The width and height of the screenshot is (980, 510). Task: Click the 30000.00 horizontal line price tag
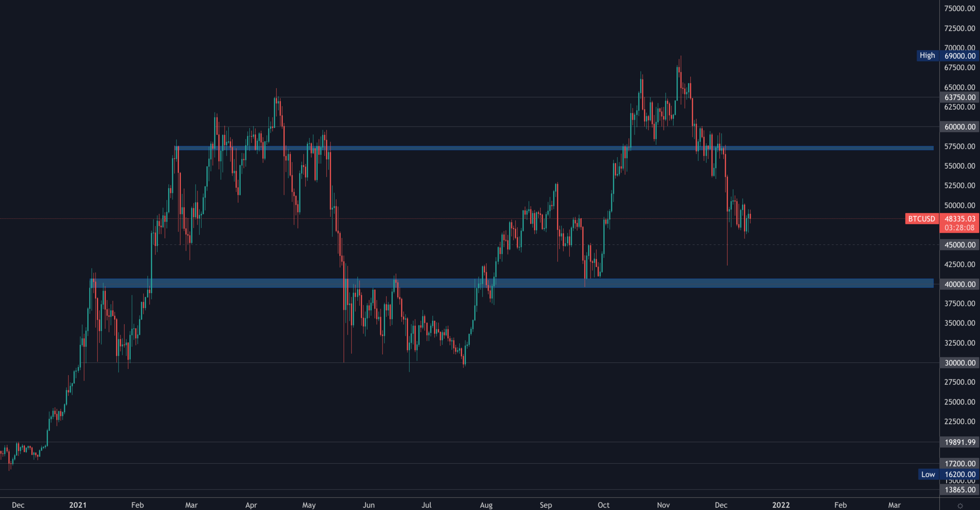pos(960,363)
